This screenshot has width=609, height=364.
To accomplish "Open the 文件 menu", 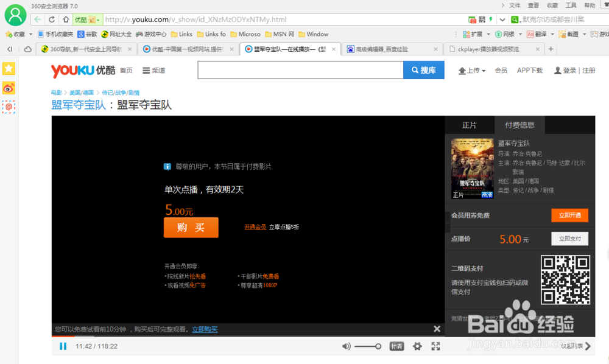I will (515, 5).
